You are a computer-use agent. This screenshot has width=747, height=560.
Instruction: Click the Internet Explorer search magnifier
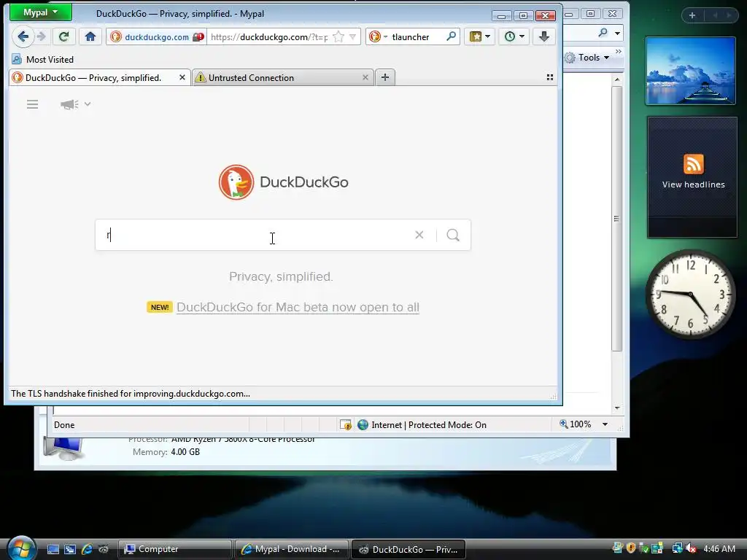pos(603,33)
